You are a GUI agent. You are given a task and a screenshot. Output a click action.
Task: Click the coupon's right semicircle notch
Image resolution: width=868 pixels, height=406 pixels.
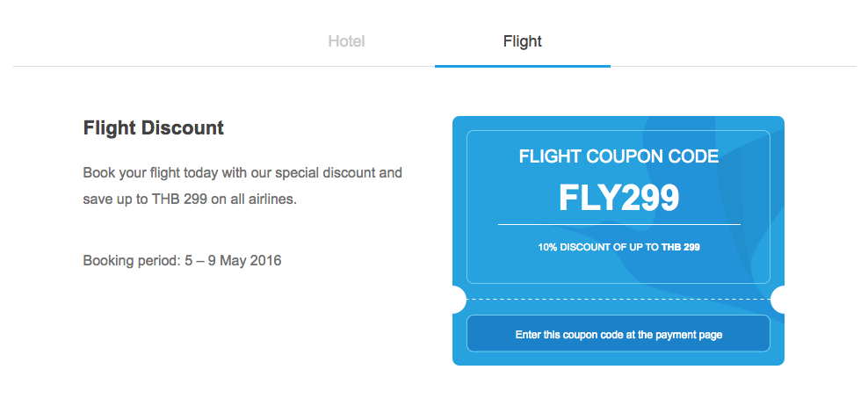pos(779,300)
